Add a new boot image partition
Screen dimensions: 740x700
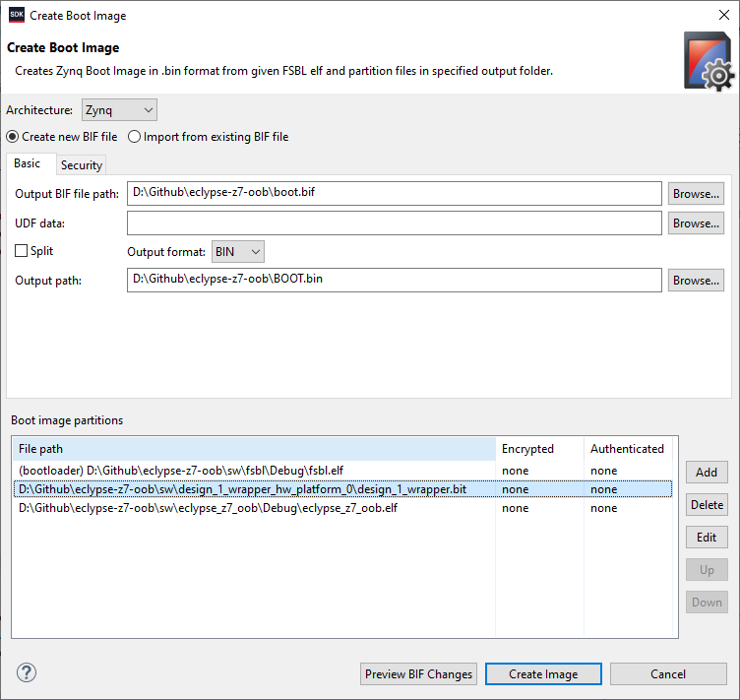[707, 472]
